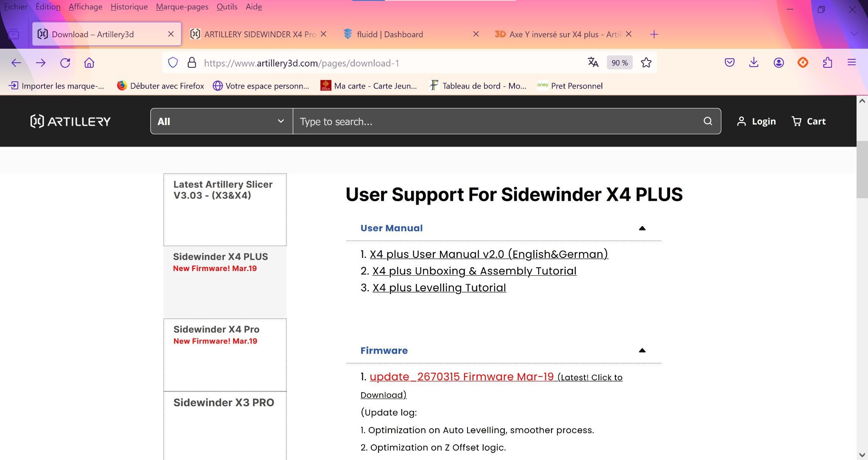This screenshot has width=868, height=460.
Task: Open the page translation icon
Action: (593, 63)
